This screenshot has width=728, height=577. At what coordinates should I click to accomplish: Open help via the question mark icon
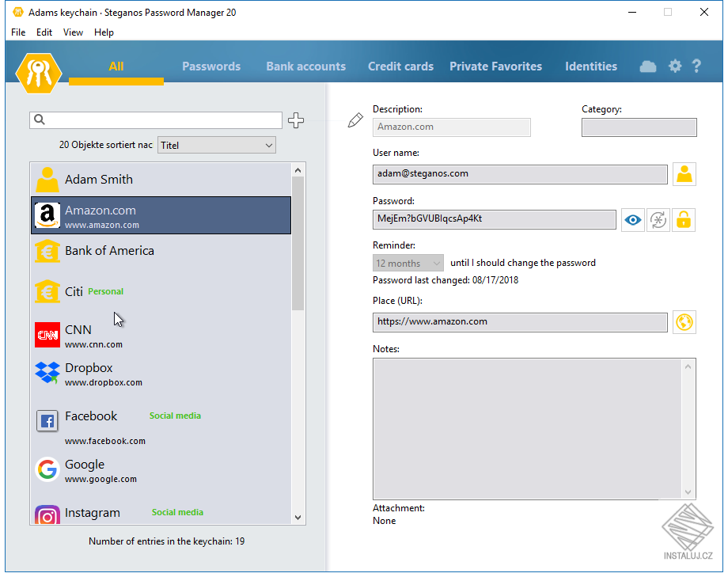[696, 66]
